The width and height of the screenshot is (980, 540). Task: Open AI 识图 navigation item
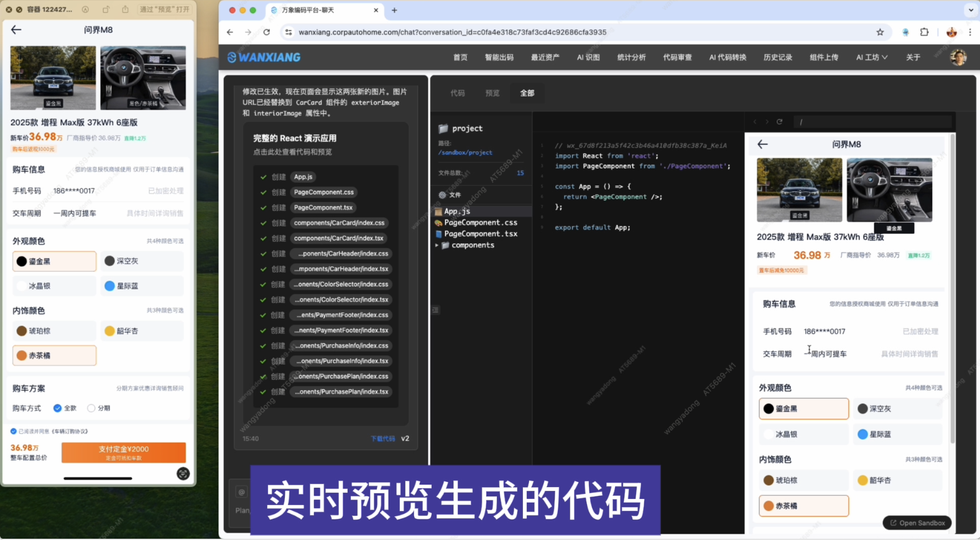tap(588, 57)
